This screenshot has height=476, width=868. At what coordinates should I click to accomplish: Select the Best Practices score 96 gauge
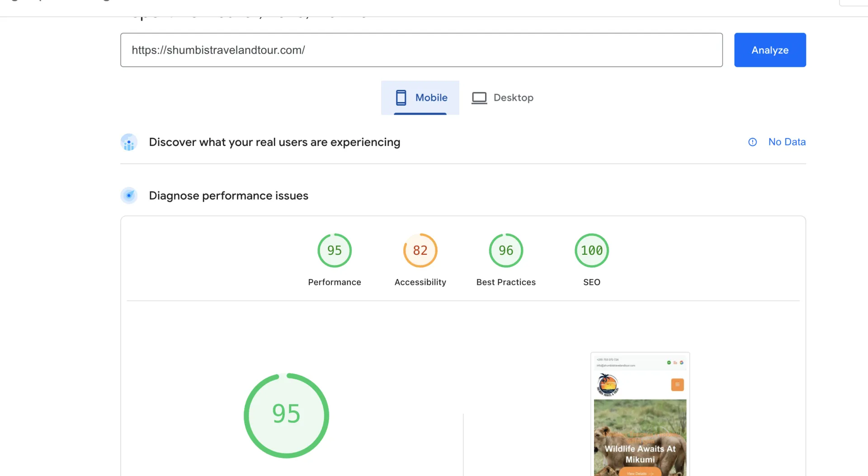[506, 250]
